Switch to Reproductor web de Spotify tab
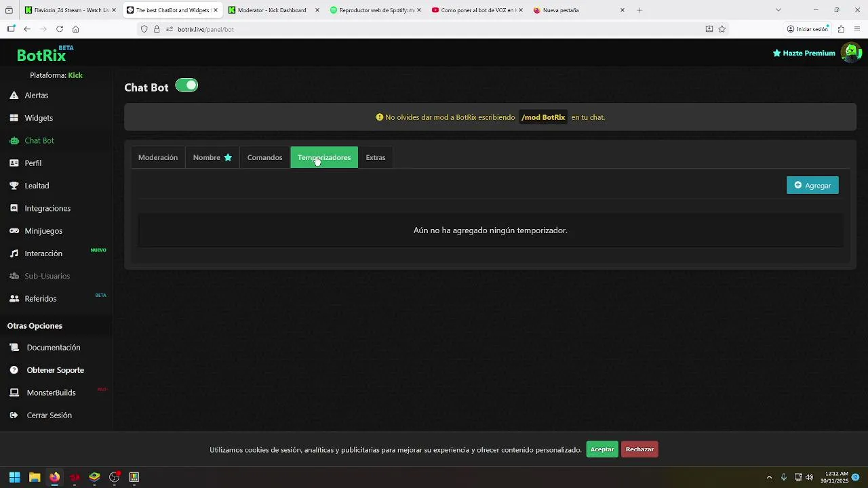This screenshot has width=868, height=488. click(375, 10)
